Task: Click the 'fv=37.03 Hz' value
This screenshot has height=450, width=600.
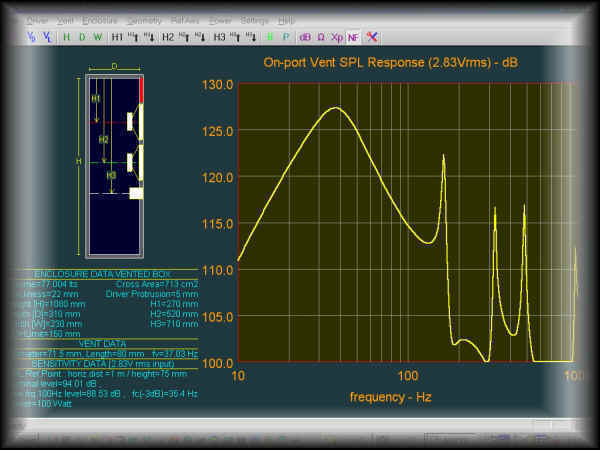Action: [175, 354]
